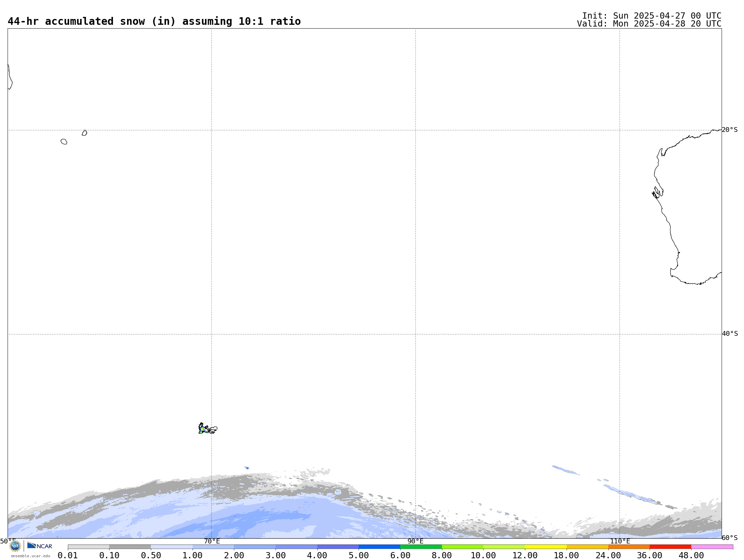
Task: Click the 0.10 colorbar tick value
Action: tap(110, 556)
